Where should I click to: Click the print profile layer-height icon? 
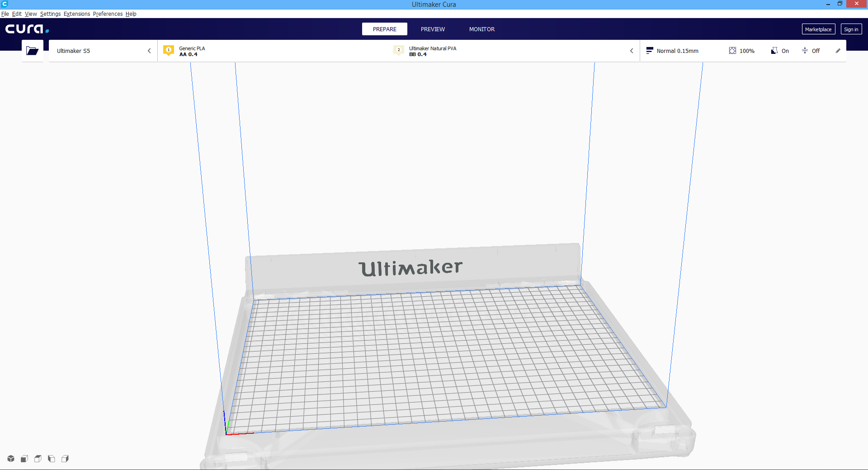(x=650, y=51)
